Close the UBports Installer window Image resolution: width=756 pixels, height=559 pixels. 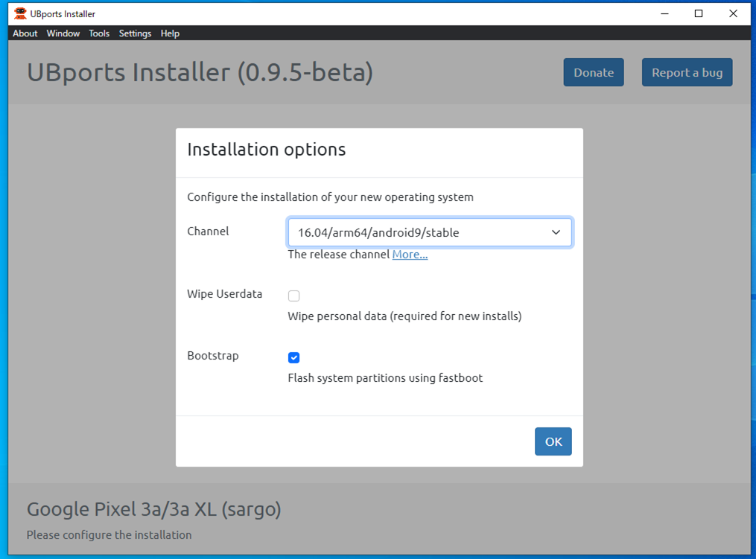pos(733,13)
